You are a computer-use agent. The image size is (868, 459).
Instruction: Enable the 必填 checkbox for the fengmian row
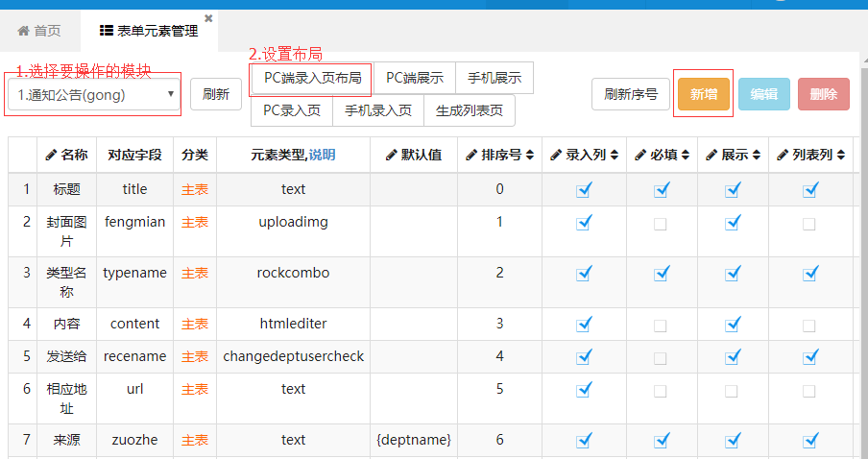660,224
